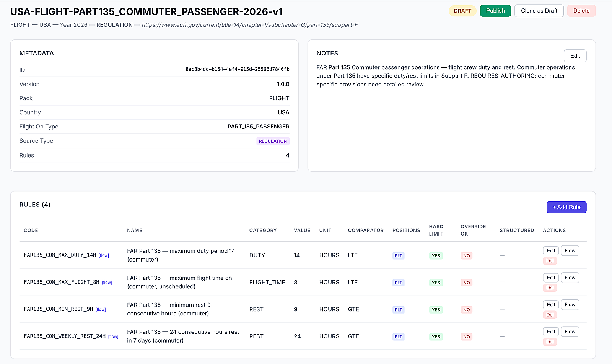Click the PLT position tag in the duty row
Screen dimensions: 612x364
pos(398,256)
